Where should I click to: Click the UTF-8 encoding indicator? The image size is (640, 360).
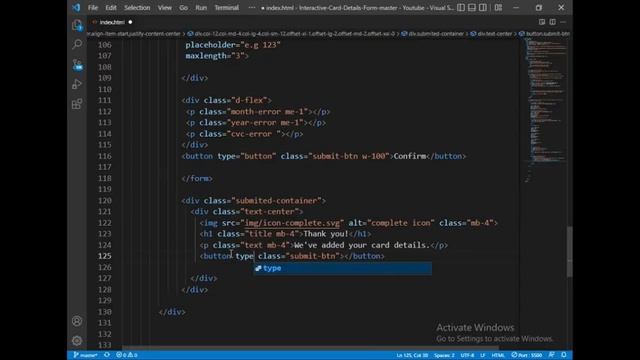click(467, 355)
